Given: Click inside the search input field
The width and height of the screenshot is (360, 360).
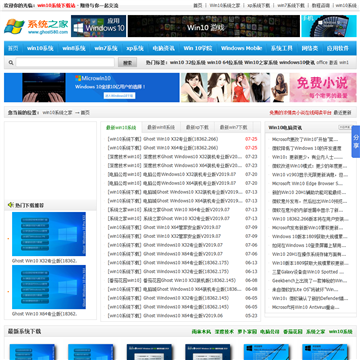Looking at the screenshot, I should pos(65,62).
